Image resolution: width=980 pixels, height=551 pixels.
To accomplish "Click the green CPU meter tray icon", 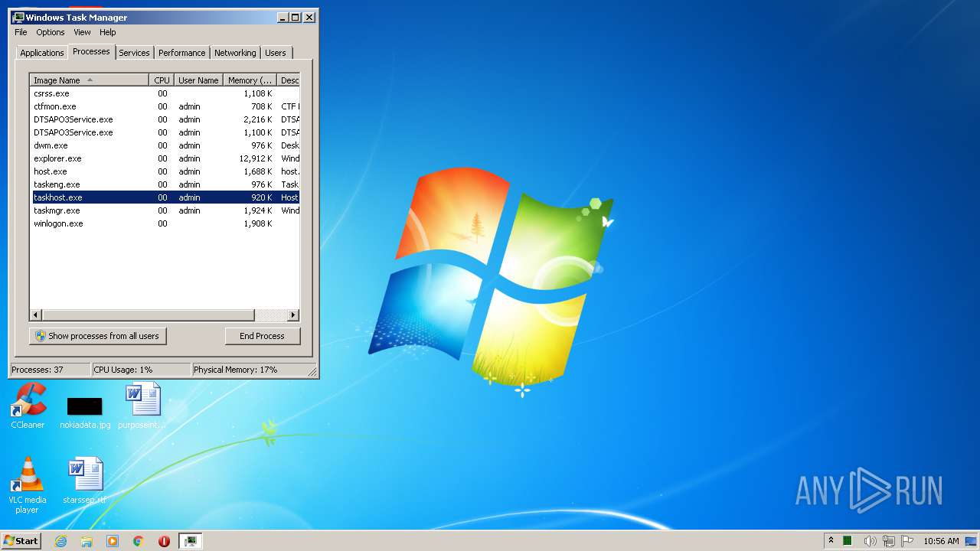I will pos(848,541).
